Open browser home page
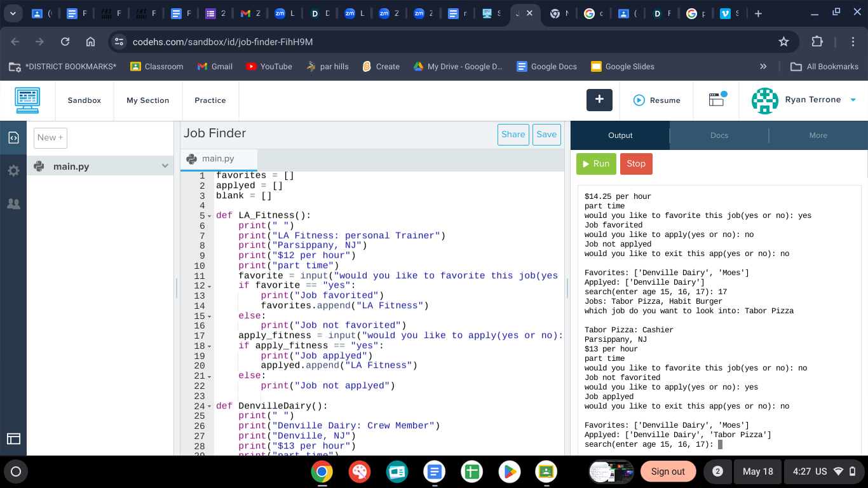The width and height of the screenshot is (868, 488). click(x=90, y=42)
